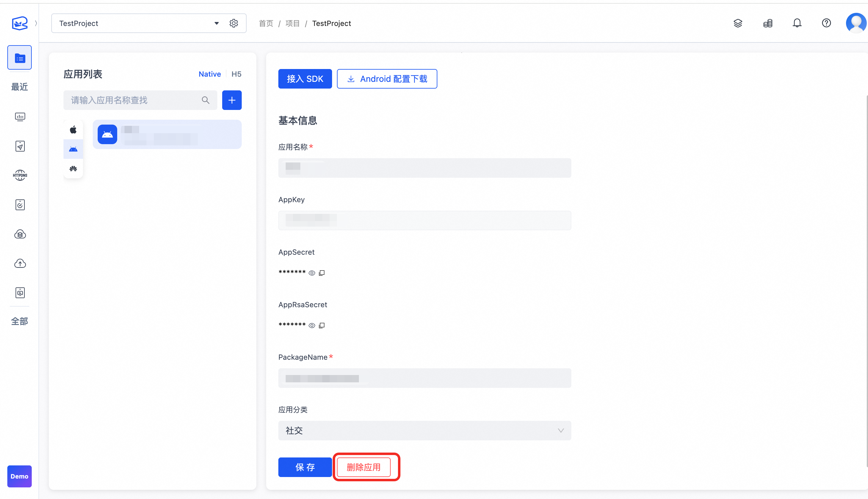Expand the 应用分类 dropdown showing 社交
Screen dimensions: 868x499
click(x=424, y=431)
